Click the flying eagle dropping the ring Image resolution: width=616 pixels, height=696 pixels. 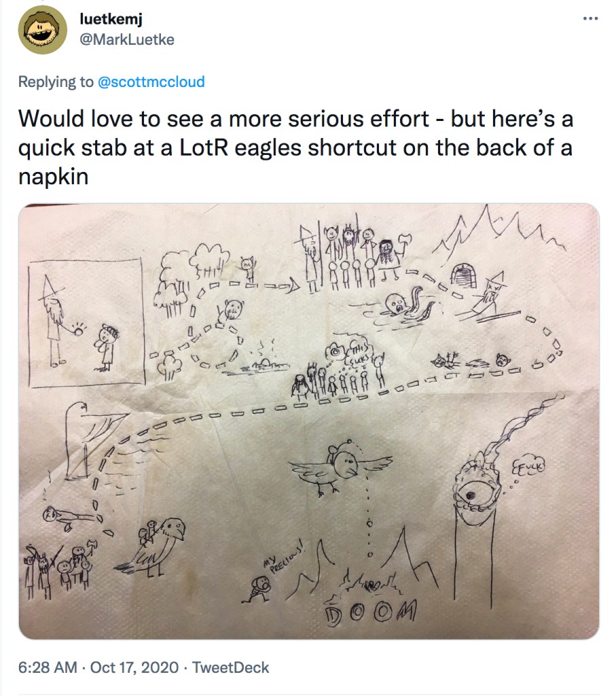tap(340, 467)
